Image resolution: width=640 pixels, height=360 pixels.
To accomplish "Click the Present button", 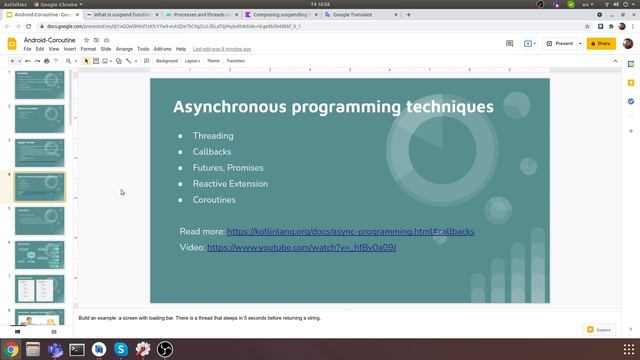I will click(560, 43).
